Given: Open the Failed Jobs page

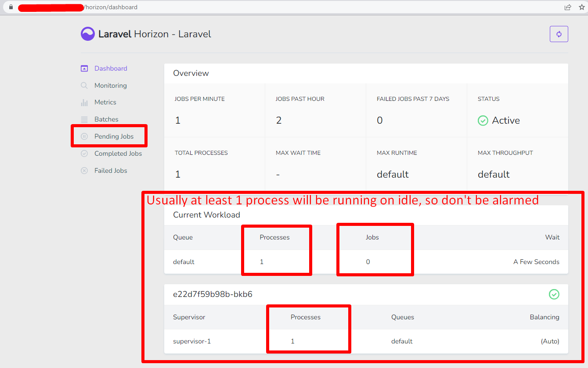Looking at the screenshot, I should click(110, 170).
